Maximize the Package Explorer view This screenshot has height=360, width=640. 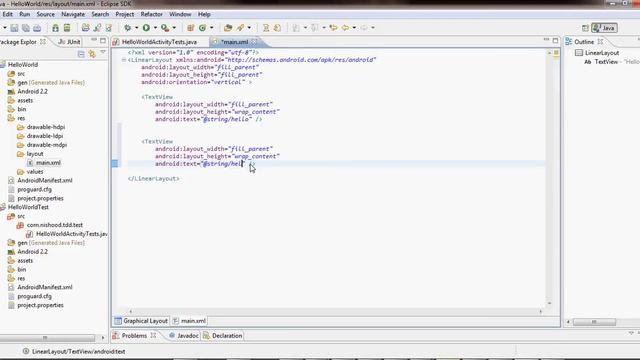[x=103, y=40]
